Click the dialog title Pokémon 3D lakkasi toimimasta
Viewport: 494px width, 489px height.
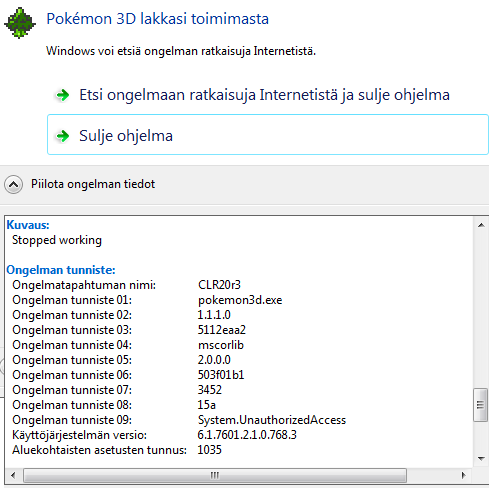[157, 19]
